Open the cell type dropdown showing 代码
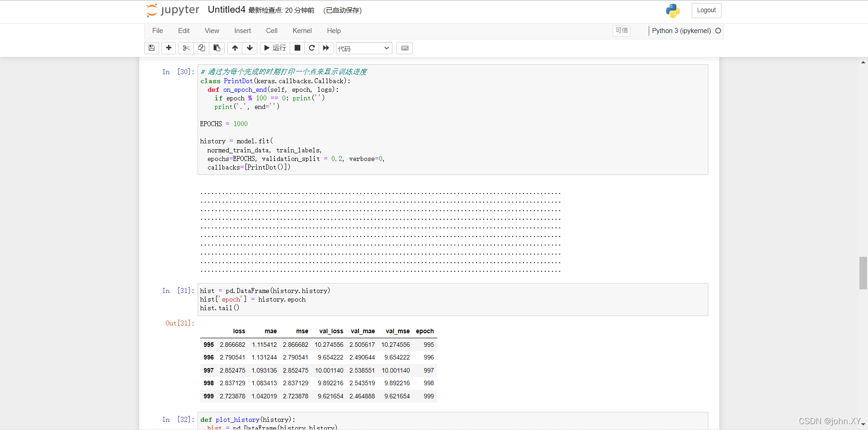Image resolution: width=868 pixels, height=430 pixels. point(364,48)
